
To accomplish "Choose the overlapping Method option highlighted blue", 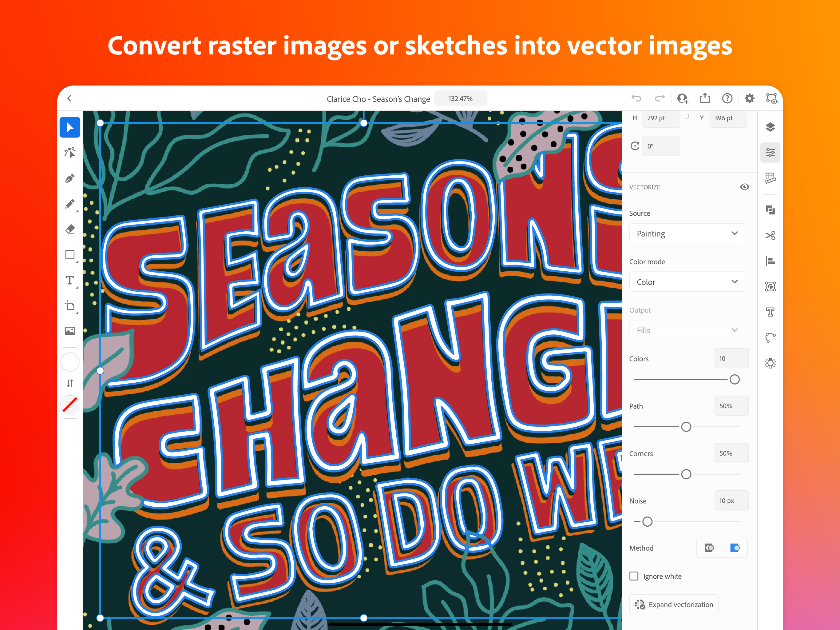I will click(735, 548).
